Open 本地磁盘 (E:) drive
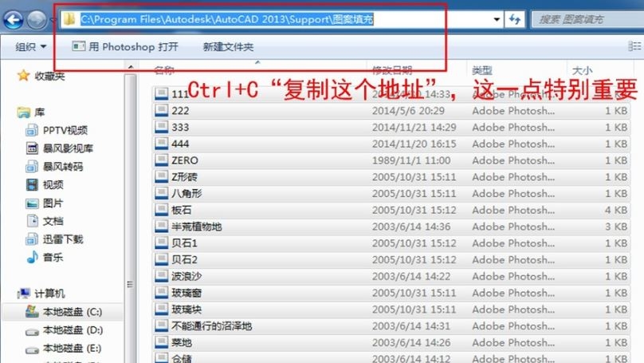This screenshot has width=644, height=363. tap(64, 348)
